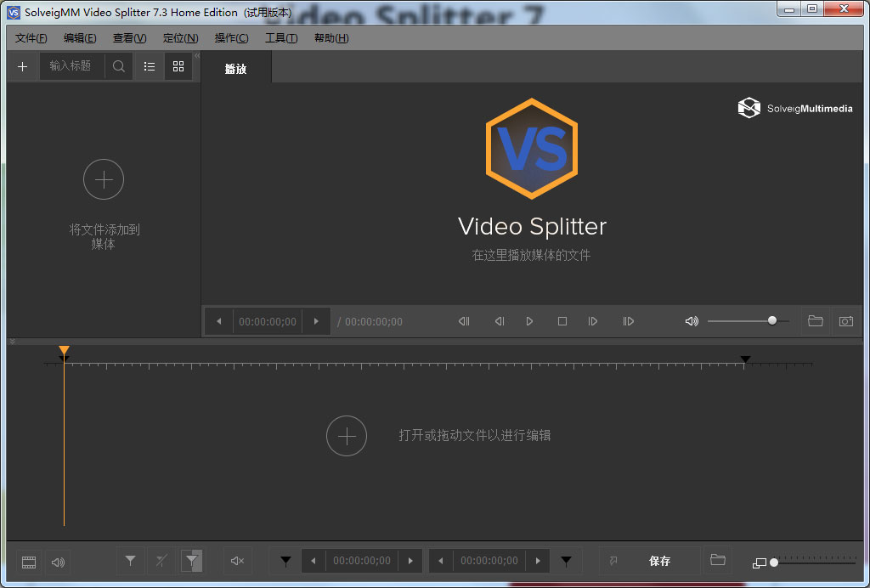
Task: Open output folder icon next to 保存
Action: [718, 561]
